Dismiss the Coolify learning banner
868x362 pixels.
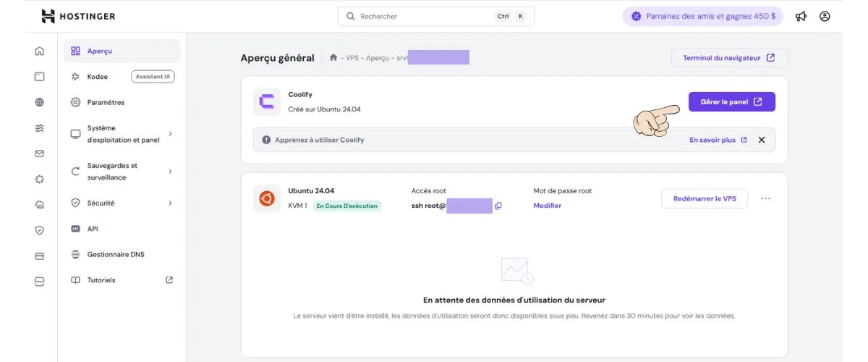(762, 140)
